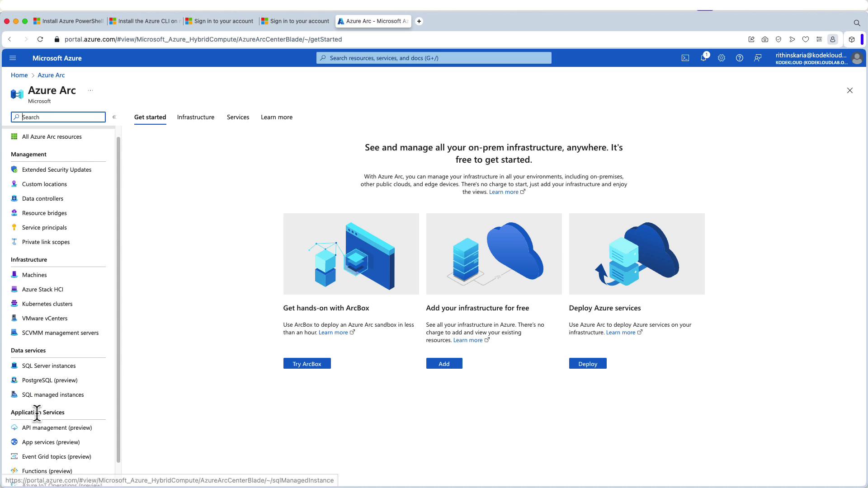Image resolution: width=868 pixels, height=488 pixels.
Task: Open the ellipsis menu next to Azure Arc
Action: point(90,90)
